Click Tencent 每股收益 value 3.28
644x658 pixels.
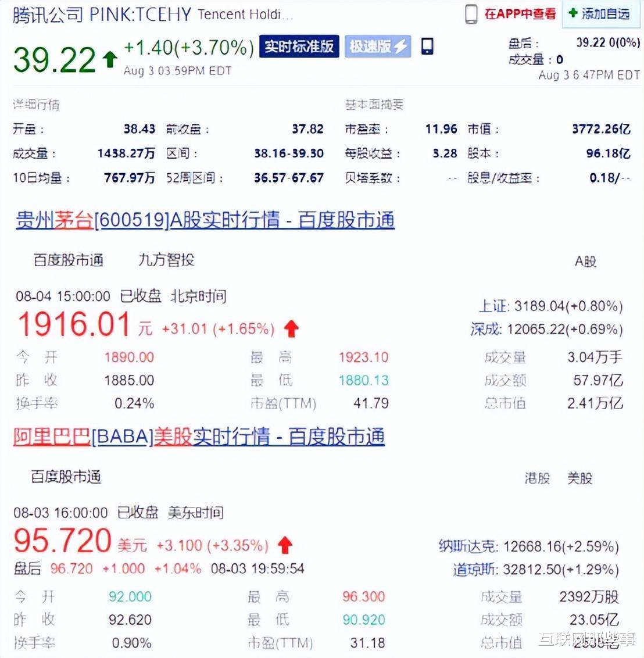[x=445, y=153]
